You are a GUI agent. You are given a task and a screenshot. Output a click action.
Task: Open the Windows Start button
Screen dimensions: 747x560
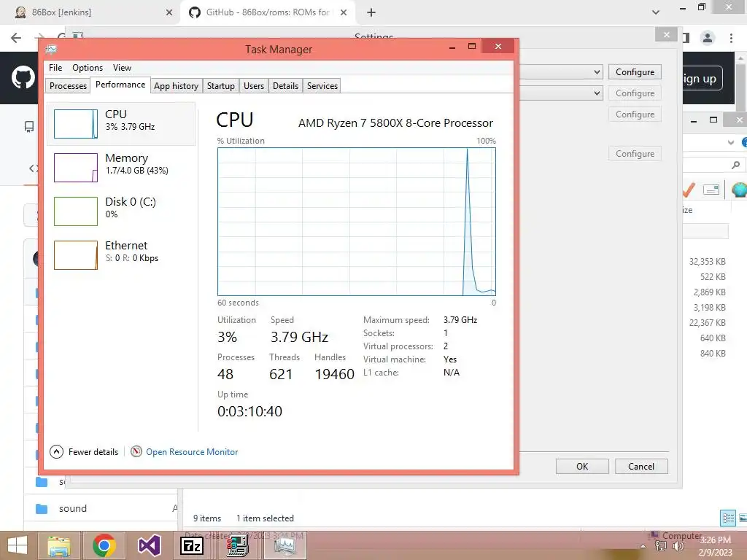point(18,545)
